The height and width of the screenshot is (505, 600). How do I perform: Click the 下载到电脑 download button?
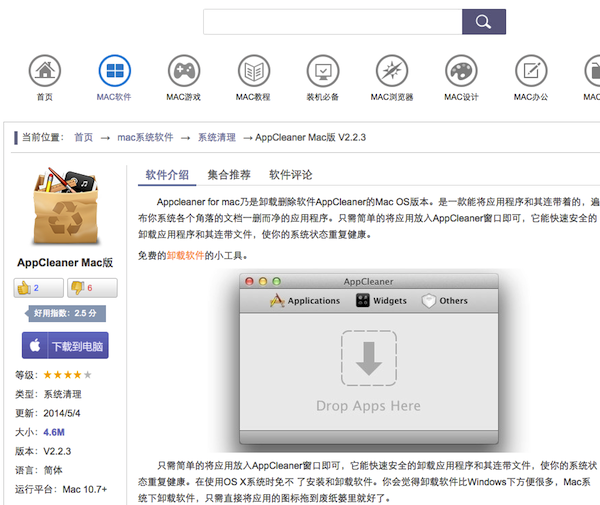click(65, 345)
